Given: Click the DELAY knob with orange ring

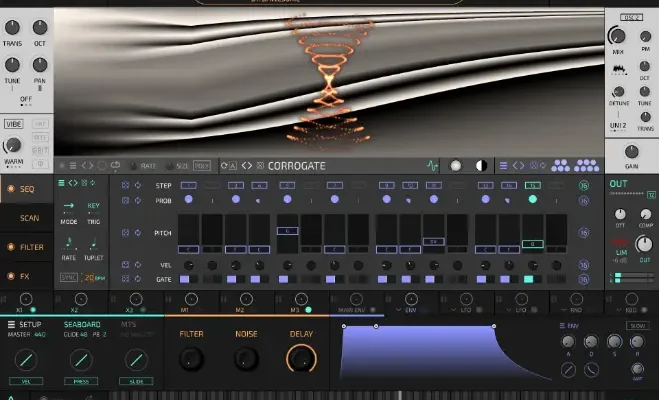Looking at the screenshot, I should (301, 358).
